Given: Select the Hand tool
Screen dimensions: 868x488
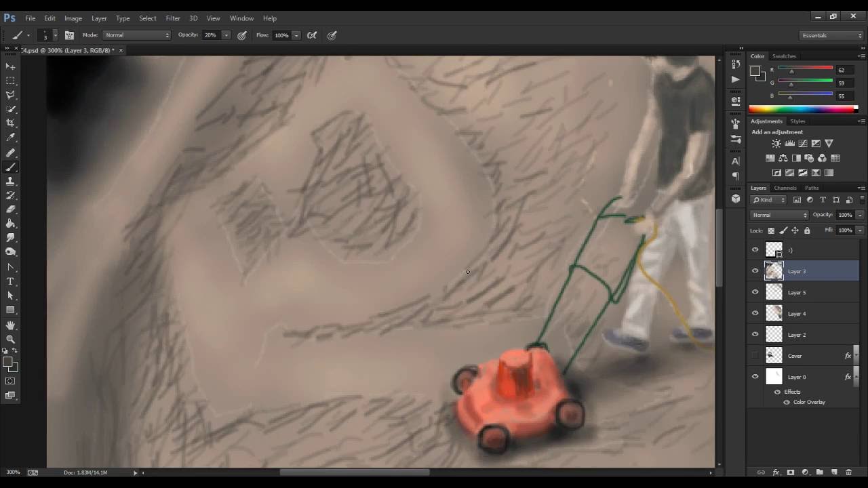Looking at the screenshot, I should (11, 325).
